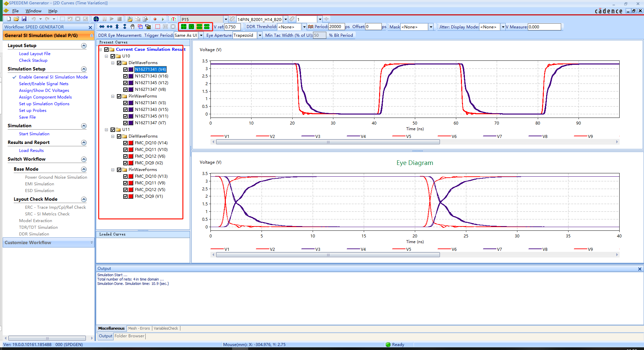Switch to the Folder Browser tab
644x350 pixels.
click(x=129, y=336)
